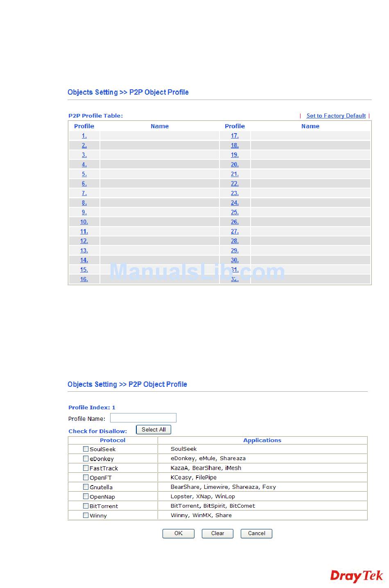Click the Applications column header
This screenshot has width=389, height=588.
coord(262,440)
